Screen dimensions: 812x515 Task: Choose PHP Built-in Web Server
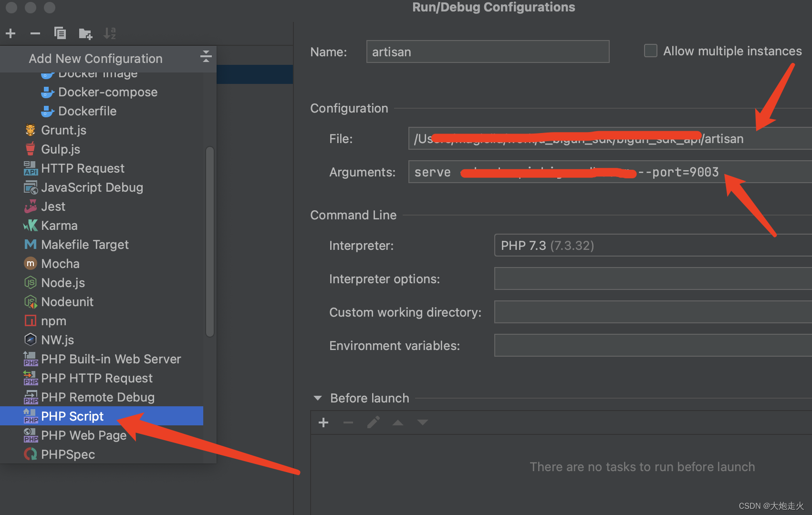coord(111,359)
